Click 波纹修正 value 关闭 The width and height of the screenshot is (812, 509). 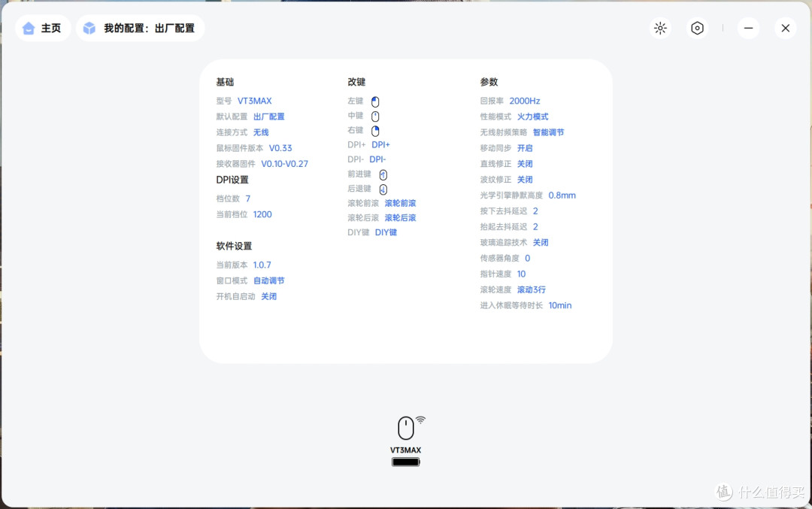[525, 180]
